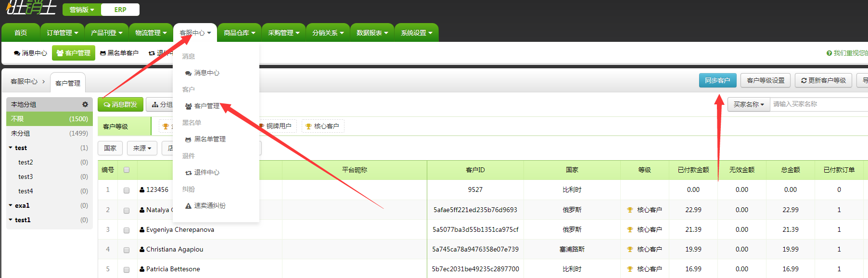This screenshot has width=868, height=278.
Task: Filter by 铜牌用户 level
Action: pyautogui.click(x=279, y=126)
